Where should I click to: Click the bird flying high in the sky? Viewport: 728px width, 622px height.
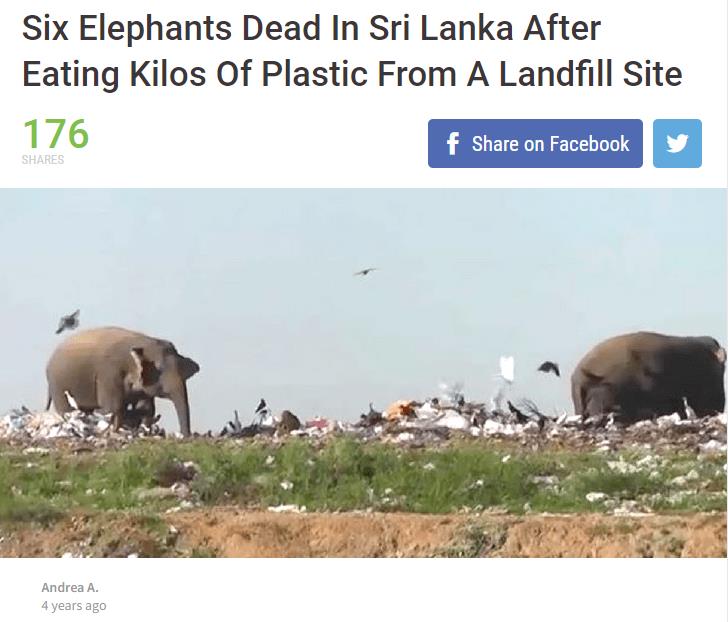pos(365,272)
